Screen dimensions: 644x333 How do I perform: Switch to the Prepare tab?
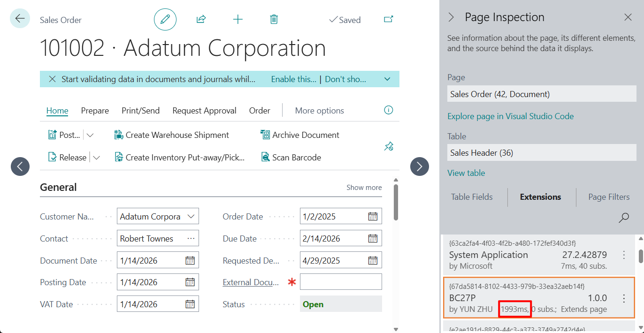point(95,110)
